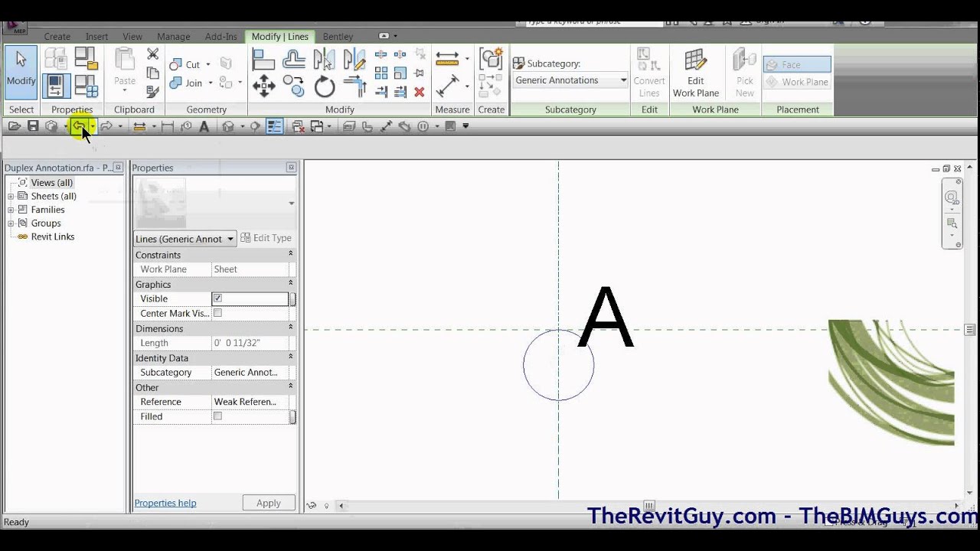Click the Apply button in Properties
Screen dimensions: 980x551
point(268,503)
